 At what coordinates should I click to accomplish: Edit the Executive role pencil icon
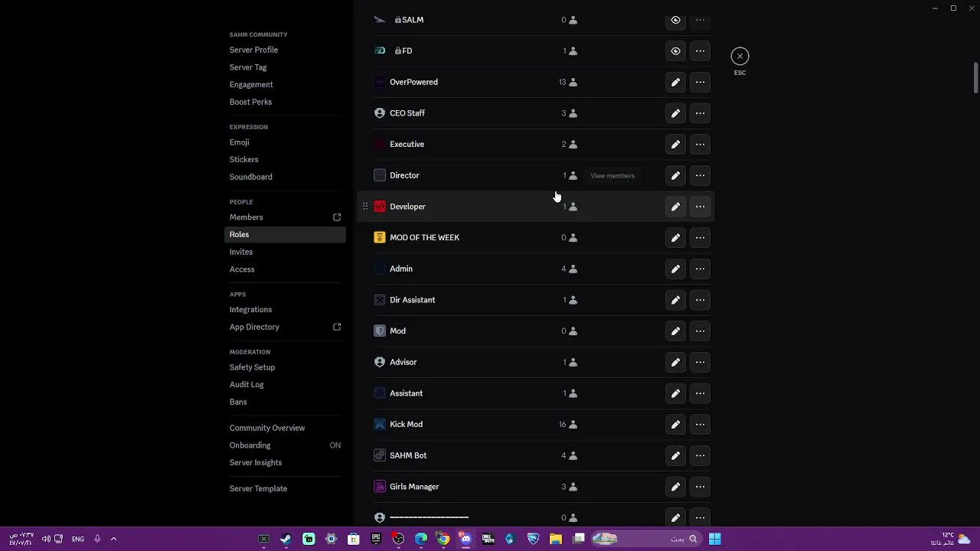point(675,145)
